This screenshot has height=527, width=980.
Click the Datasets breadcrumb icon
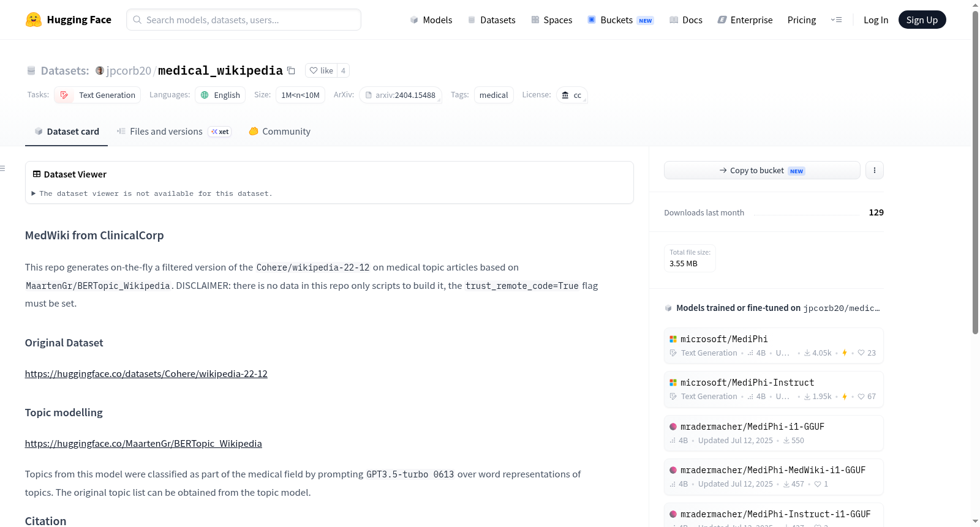(31, 71)
